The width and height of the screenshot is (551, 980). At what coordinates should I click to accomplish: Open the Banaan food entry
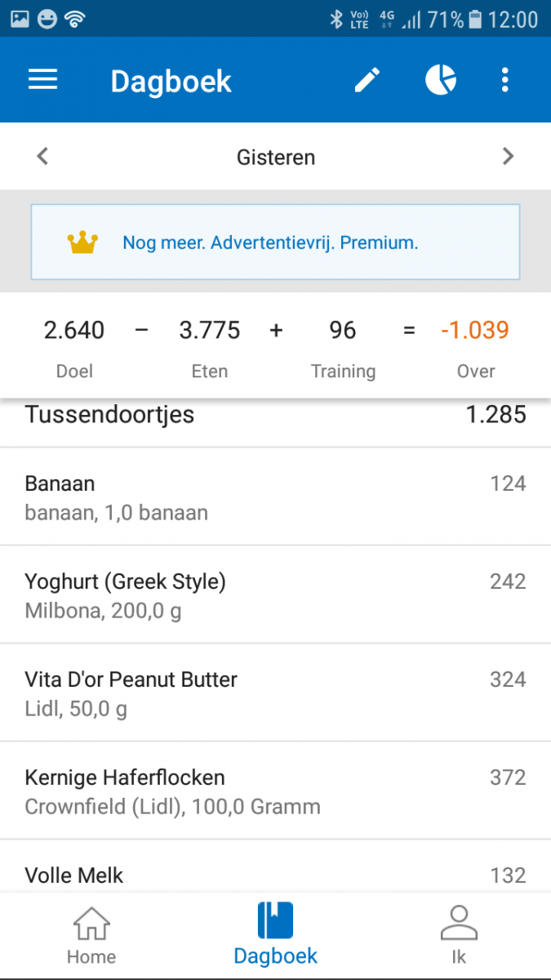[x=275, y=497]
